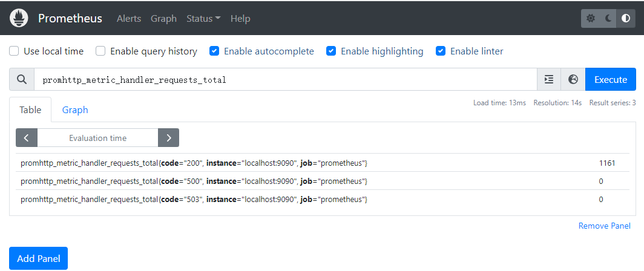Select the code="503" result row

(x=323, y=199)
